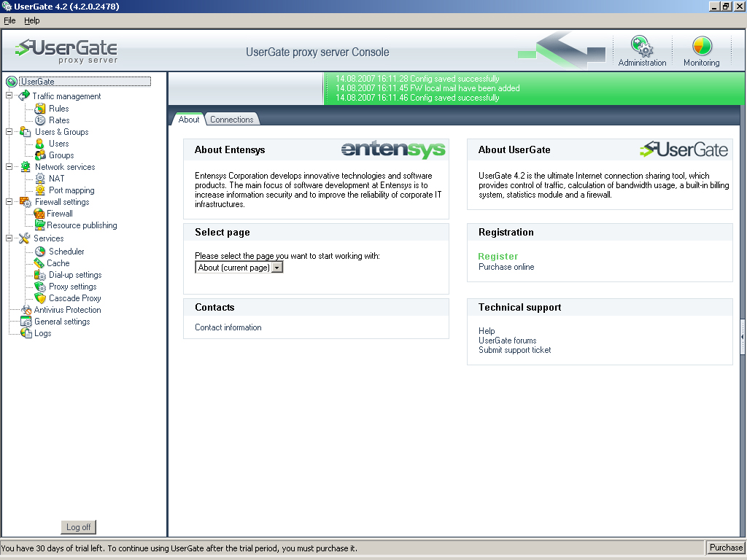
Task: Collapse the Network services tree node
Action: click(9, 167)
